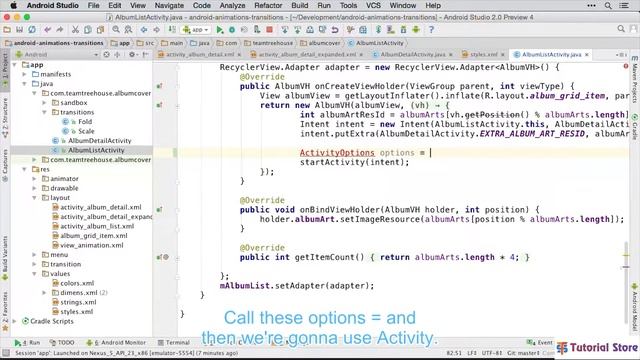Open the app run configuration dropdown
This screenshot has width=640, height=360.
tap(196, 30)
